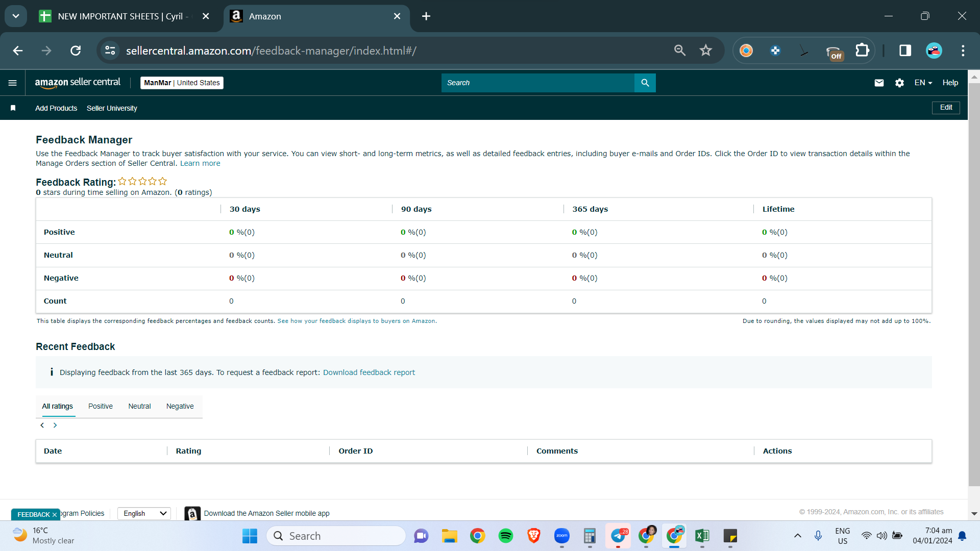
Task: Open the hamburger navigation menu
Action: [x=13, y=83]
